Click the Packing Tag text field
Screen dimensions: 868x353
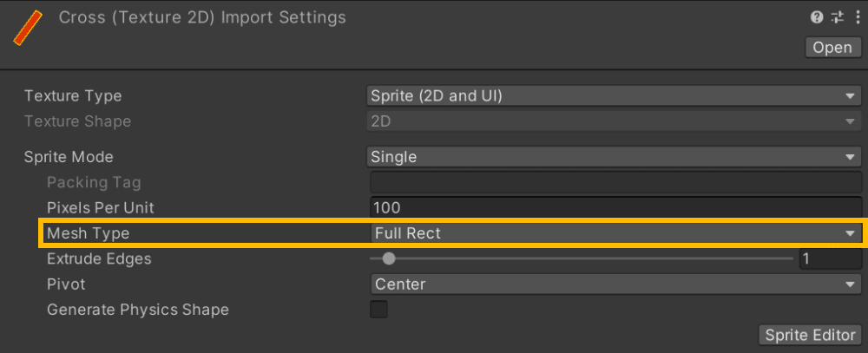click(x=613, y=183)
